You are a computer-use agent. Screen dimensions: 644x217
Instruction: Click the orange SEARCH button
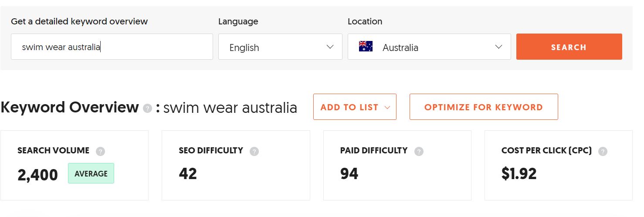click(x=569, y=47)
